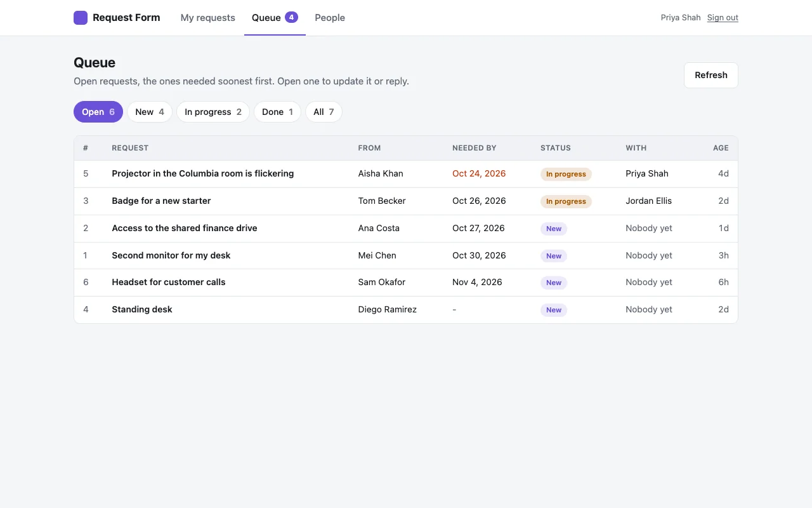Click the Request Form brand title
The height and width of the screenshot is (508, 812).
pos(126,18)
